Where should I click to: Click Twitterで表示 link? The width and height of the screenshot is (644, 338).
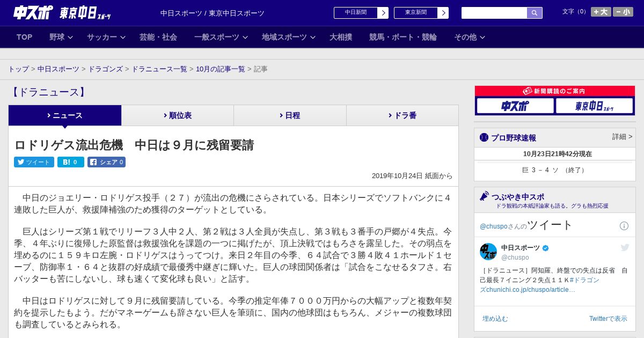(608, 319)
